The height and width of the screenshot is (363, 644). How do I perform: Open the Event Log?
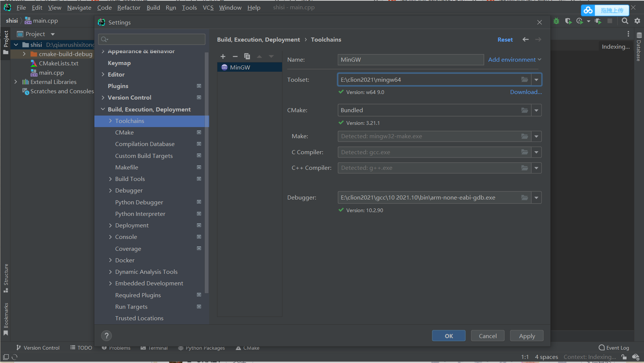[614, 348]
